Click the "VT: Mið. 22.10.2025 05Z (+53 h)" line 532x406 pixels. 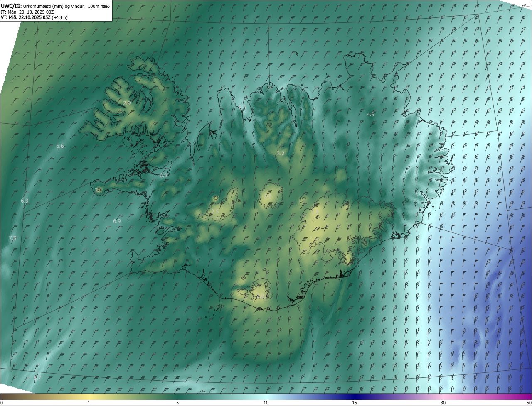click(34, 17)
